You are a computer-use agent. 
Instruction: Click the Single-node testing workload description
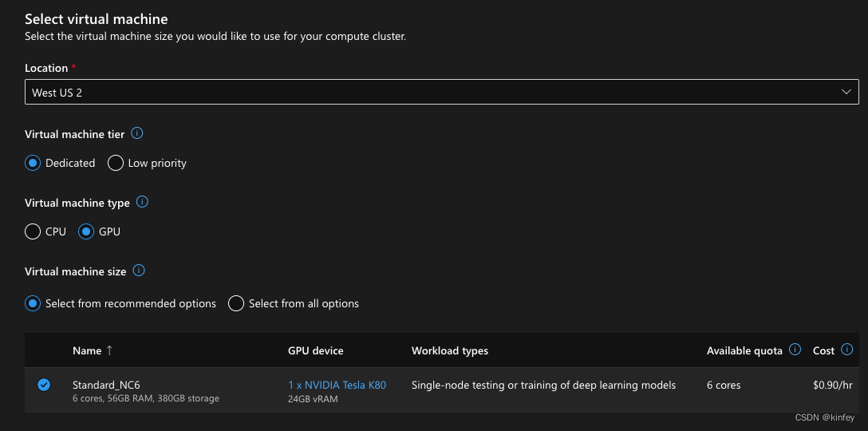(543, 385)
